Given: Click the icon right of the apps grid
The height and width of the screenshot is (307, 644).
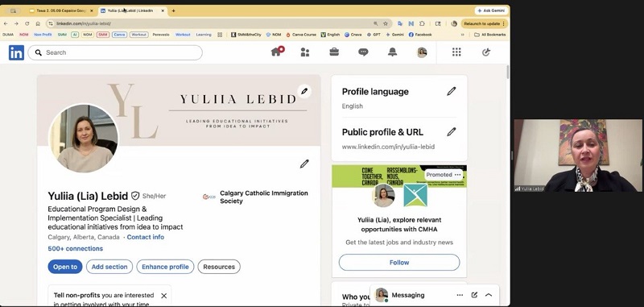Looking at the screenshot, I should [486, 52].
